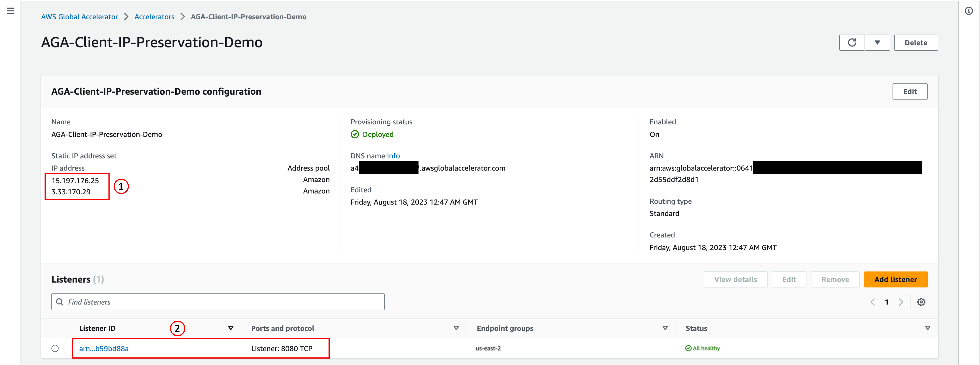
Task: Navigate to AWS Global Accelerator breadcrumb
Action: click(x=80, y=17)
